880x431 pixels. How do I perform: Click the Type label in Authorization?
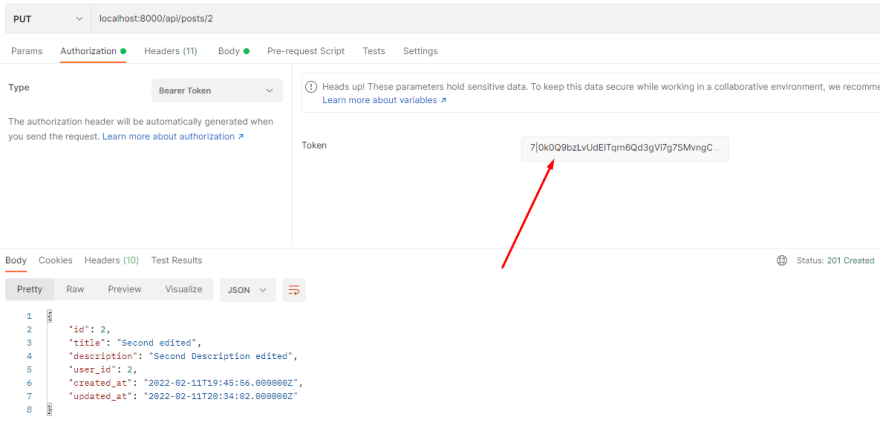click(19, 88)
